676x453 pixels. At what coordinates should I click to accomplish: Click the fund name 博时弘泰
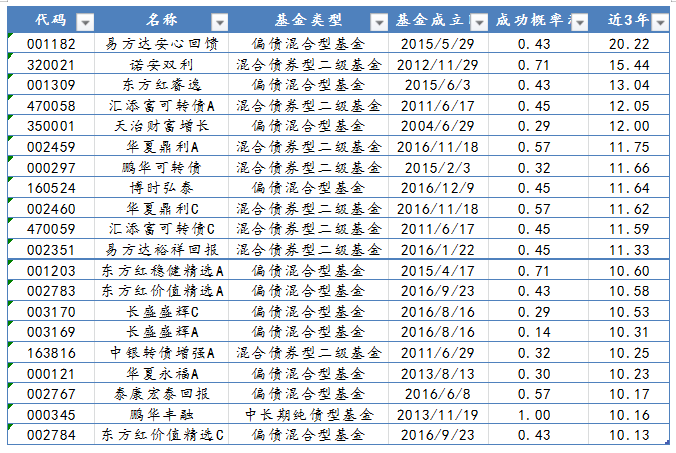point(162,188)
